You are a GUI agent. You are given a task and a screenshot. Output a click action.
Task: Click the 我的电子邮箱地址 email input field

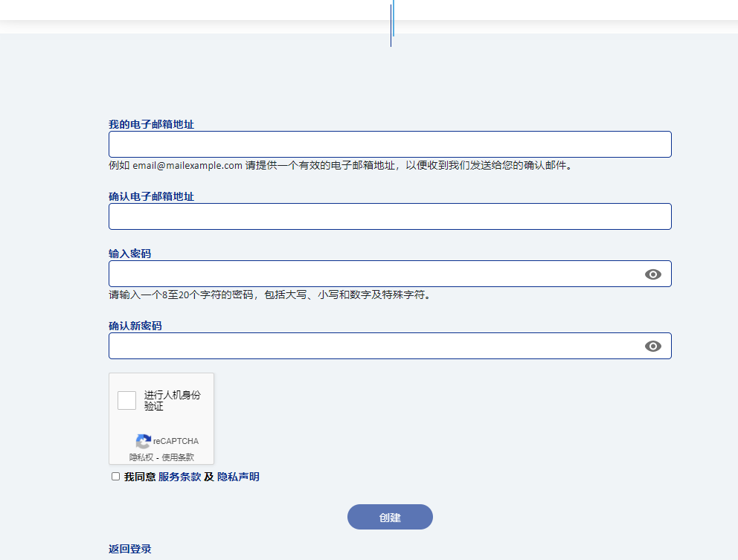point(390,144)
